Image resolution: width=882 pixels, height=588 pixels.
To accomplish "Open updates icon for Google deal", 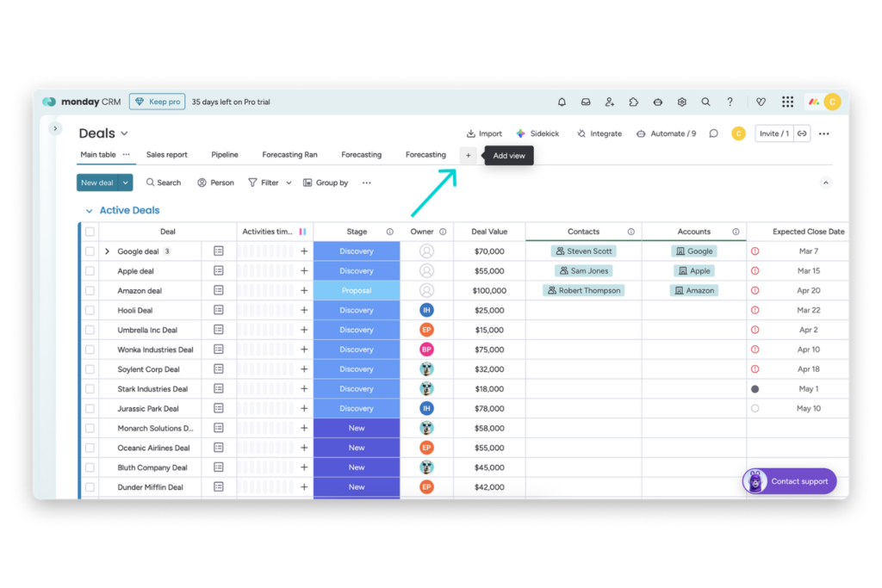I will click(x=219, y=251).
